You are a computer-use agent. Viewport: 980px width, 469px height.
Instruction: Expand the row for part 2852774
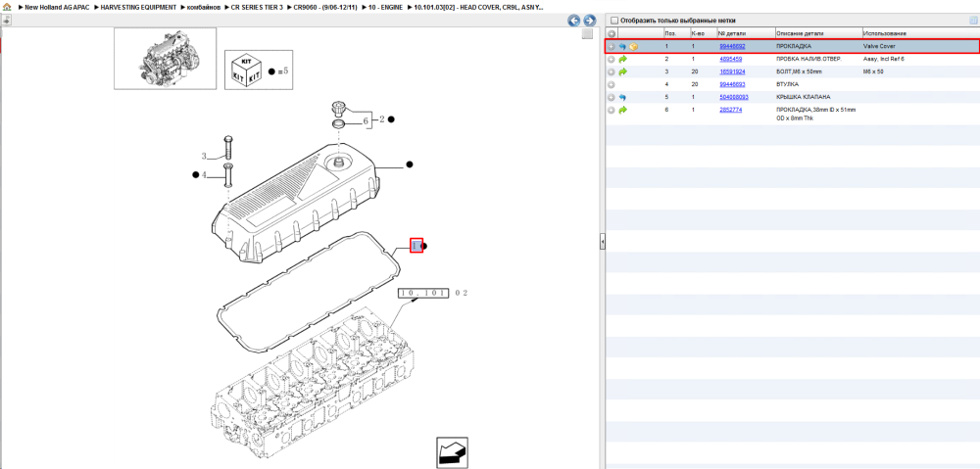pos(612,110)
